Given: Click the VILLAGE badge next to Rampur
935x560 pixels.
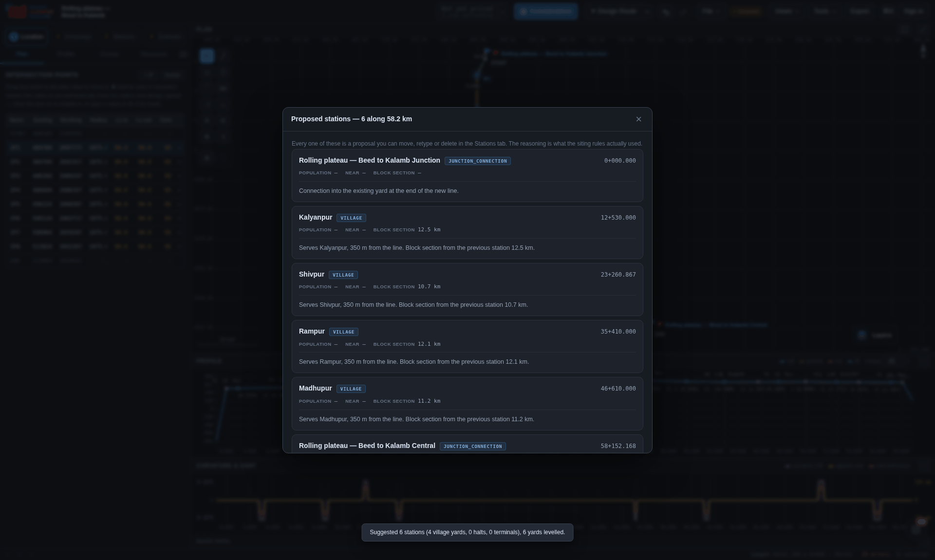Looking at the screenshot, I should point(344,332).
